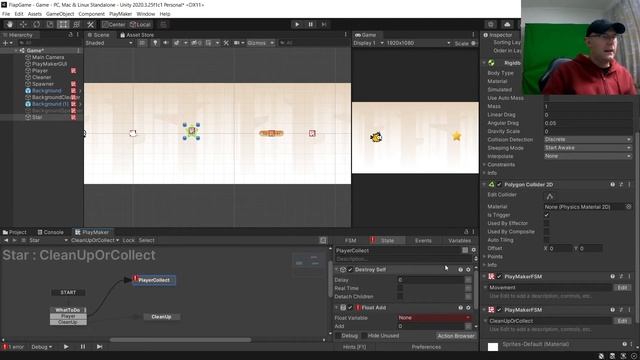The height and width of the screenshot is (360, 640).
Task: Select the Scale tool in the toolbar
Action: click(x=50, y=24)
